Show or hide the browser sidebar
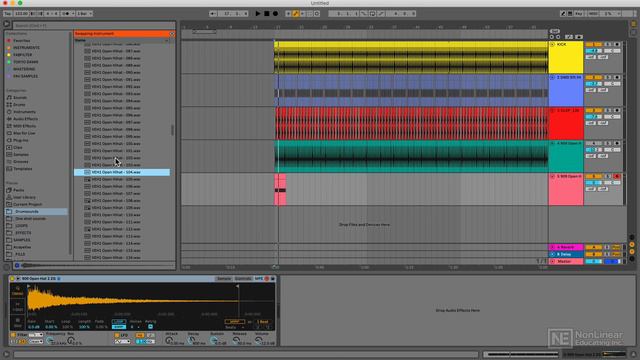 coord(7,24)
